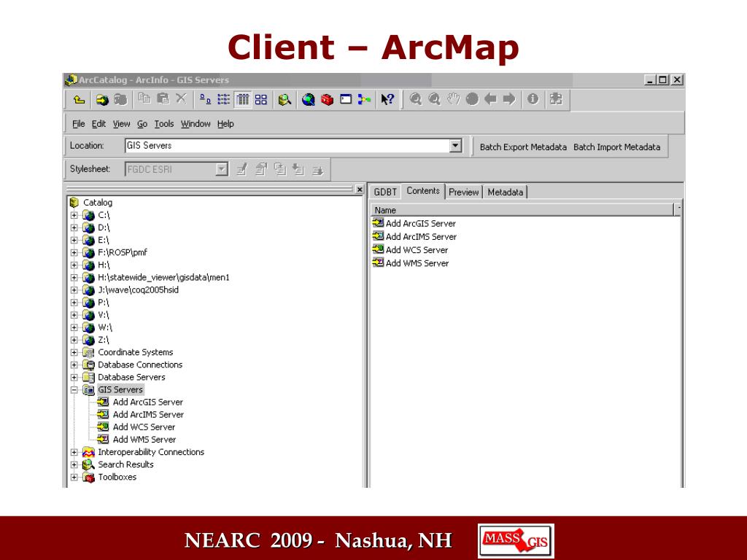Click the Import Metadata icon
This screenshot has height=560, width=747.
[298, 169]
